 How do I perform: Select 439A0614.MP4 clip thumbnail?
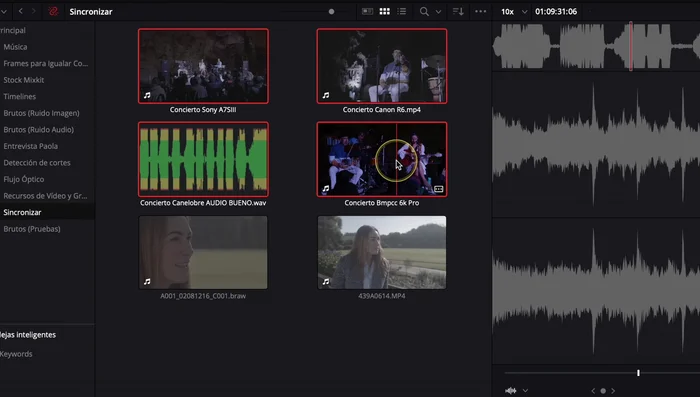coord(382,252)
